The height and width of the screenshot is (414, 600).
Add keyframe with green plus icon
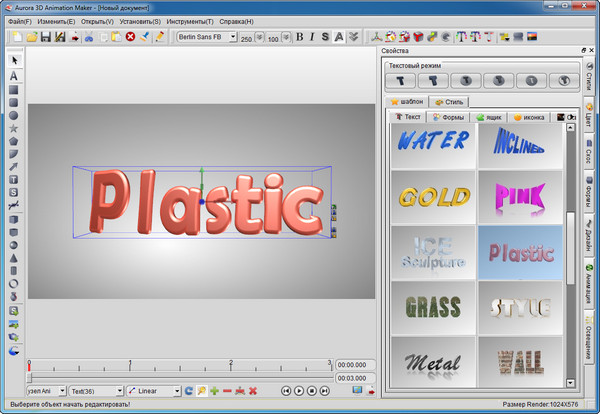point(215,390)
